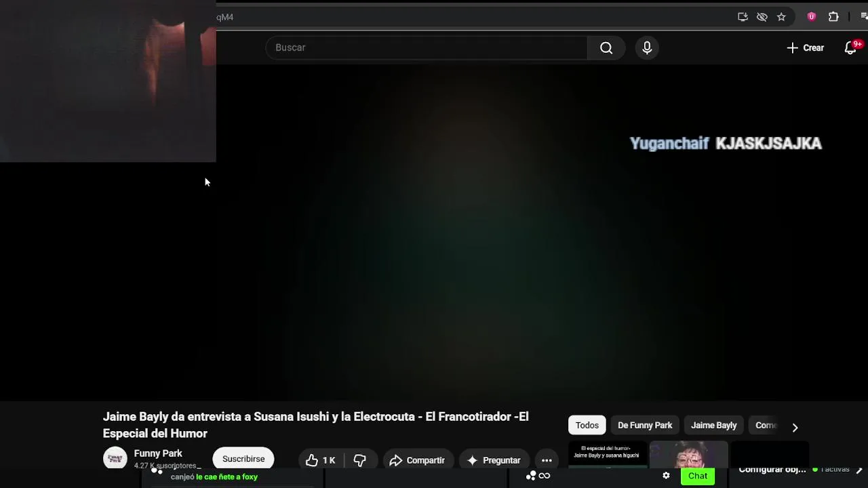
Task: Click the 'le cae ñete a foxy' message
Action: tap(226, 476)
